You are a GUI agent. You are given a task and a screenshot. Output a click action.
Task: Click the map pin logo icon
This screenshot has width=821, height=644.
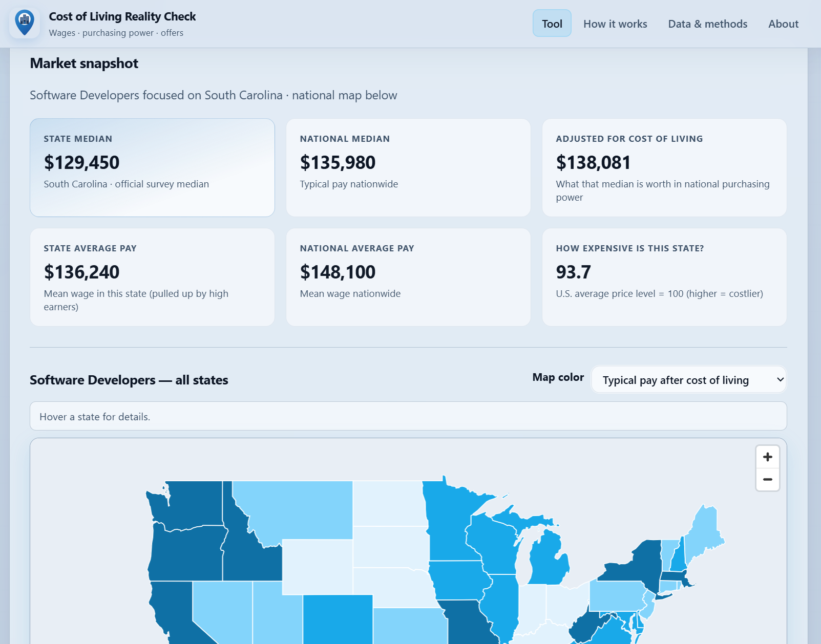click(25, 24)
